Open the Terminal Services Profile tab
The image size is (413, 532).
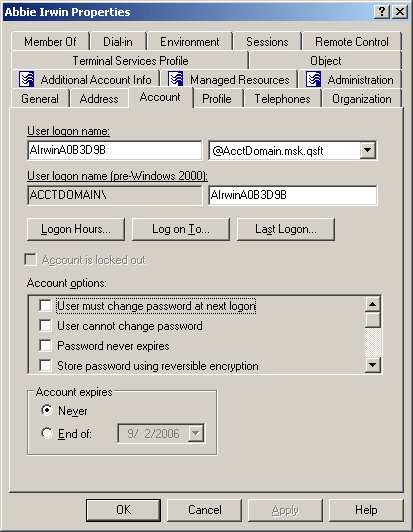(x=130, y=61)
